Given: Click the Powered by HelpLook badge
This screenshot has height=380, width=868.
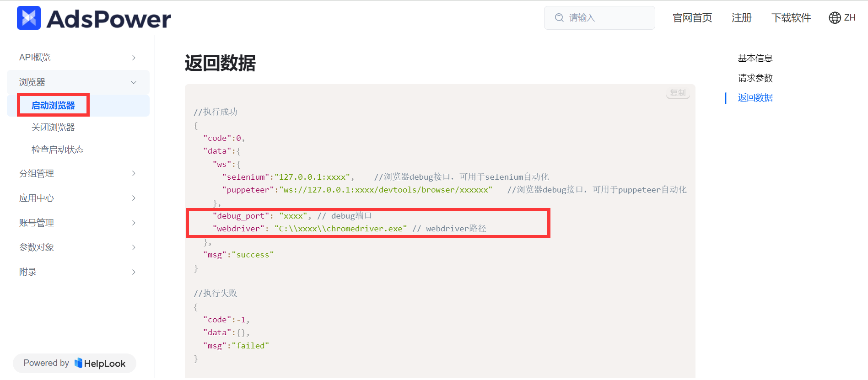Looking at the screenshot, I should click(75, 363).
